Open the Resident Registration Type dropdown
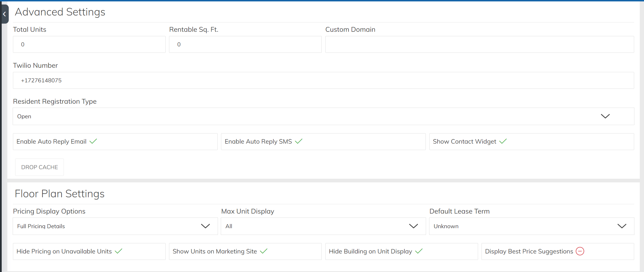Viewport: 644px width, 272px height. pyautogui.click(x=323, y=116)
